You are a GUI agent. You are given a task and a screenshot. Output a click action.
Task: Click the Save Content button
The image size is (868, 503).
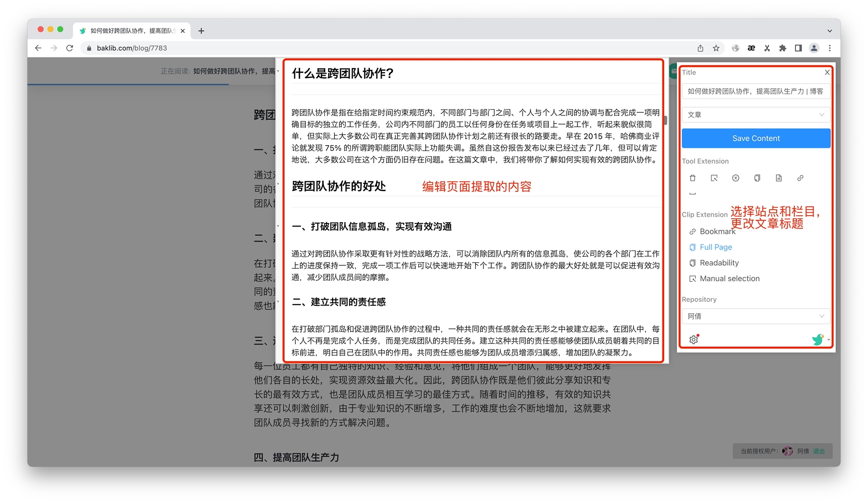(x=756, y=138)
